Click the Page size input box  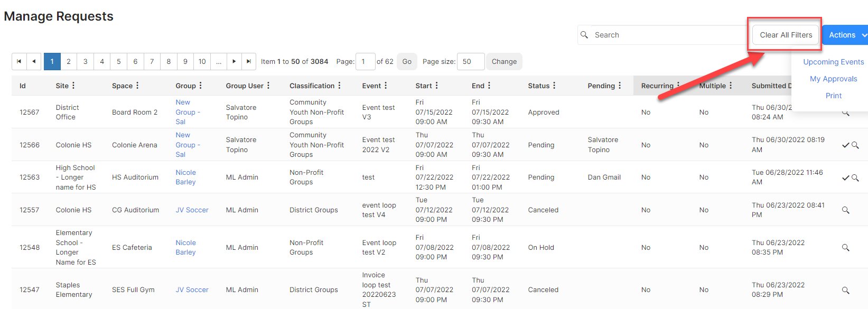(471, 61)
